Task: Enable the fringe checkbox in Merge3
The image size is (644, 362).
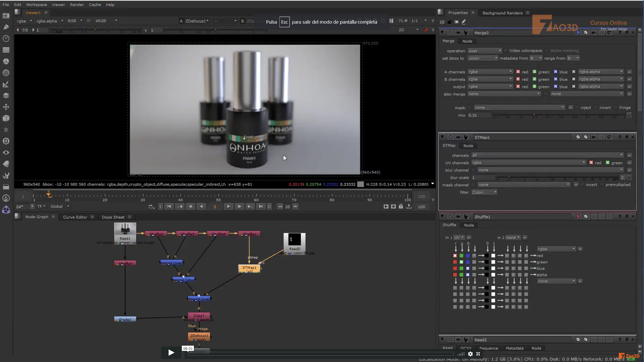Action: tap(616, 107)
